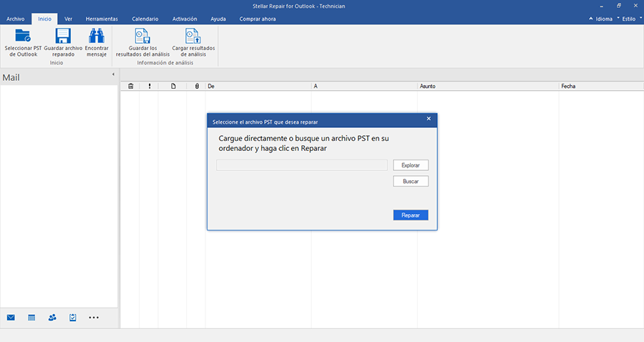Minimize the Stellar Repair window
Screen dimensions: 644x342
point(601,6)
